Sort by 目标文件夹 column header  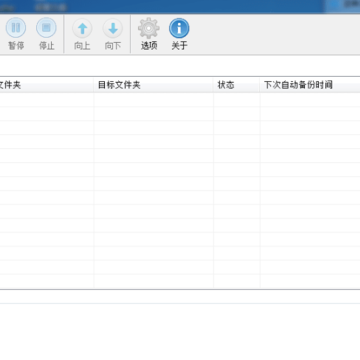point(153,85)
